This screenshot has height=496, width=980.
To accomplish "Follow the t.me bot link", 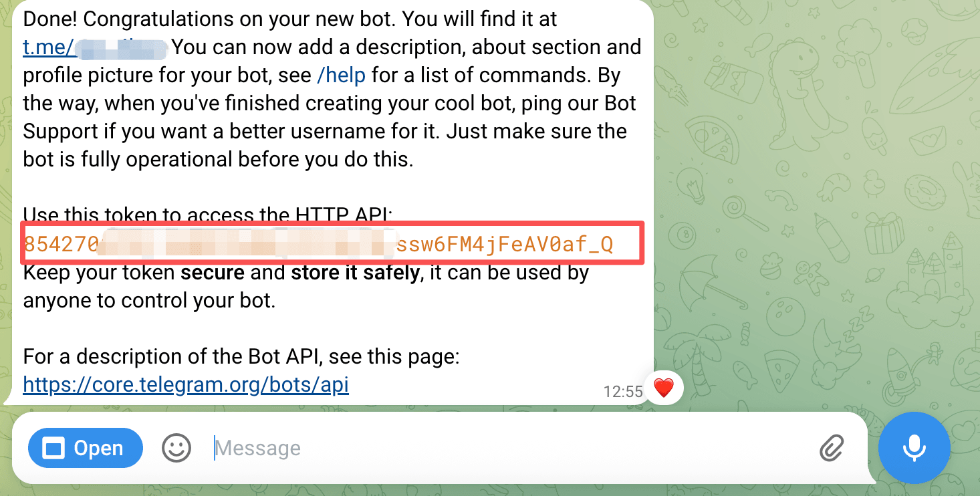I will [x=95, y=48].
